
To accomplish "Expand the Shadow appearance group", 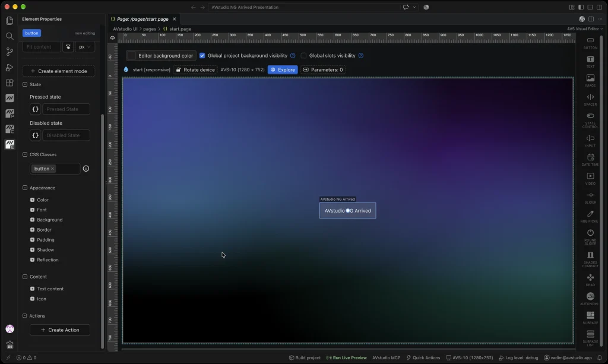I will (x=32, y=250).
